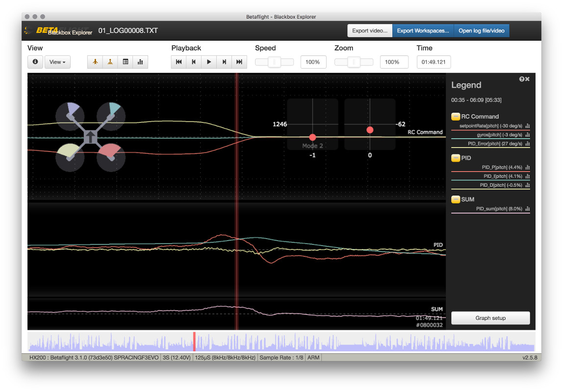Open analyser icon next to PID_sum[pitch]
563x392 pixels.
(528, 209)
